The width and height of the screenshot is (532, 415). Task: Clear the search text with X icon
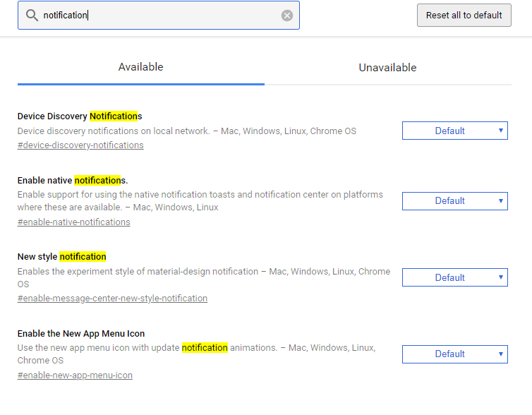point(287,16)
